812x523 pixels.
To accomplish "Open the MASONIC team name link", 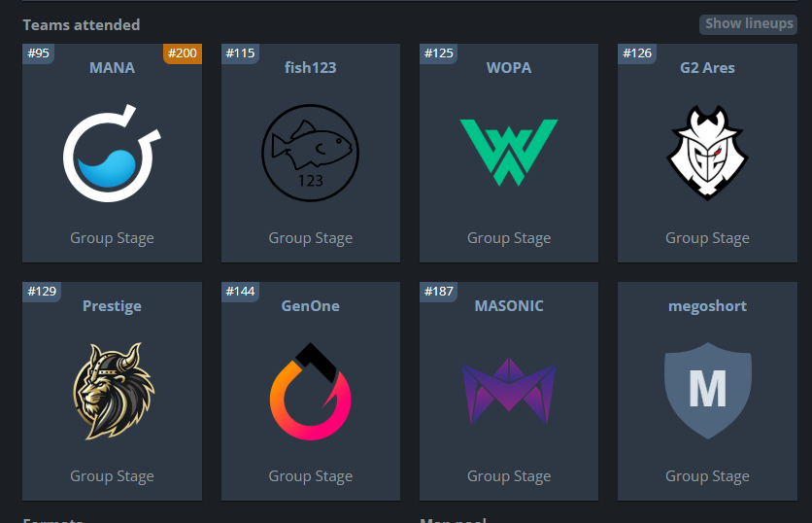I will click(509, 306).
